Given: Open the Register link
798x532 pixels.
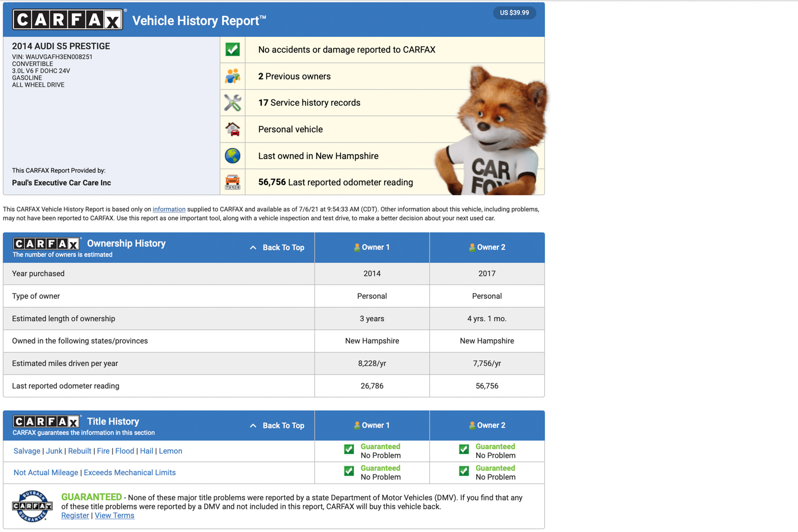Looking at the screenshot, I should [75, 516].
